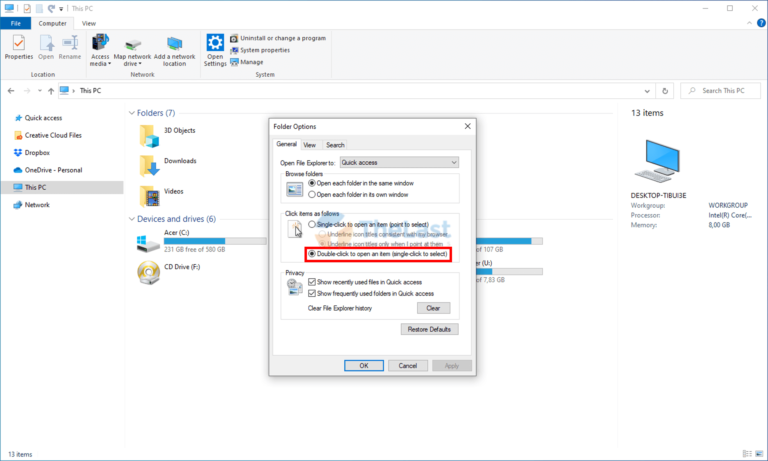Open Network in navigation pane
The height and width of the screenshot is (461, 768).
click(32, 205)
